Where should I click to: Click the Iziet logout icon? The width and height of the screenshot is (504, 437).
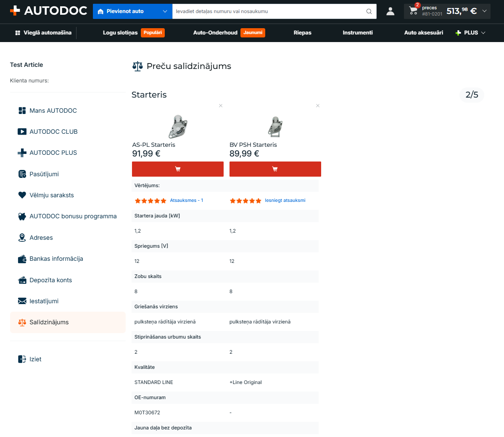[22, 359]
